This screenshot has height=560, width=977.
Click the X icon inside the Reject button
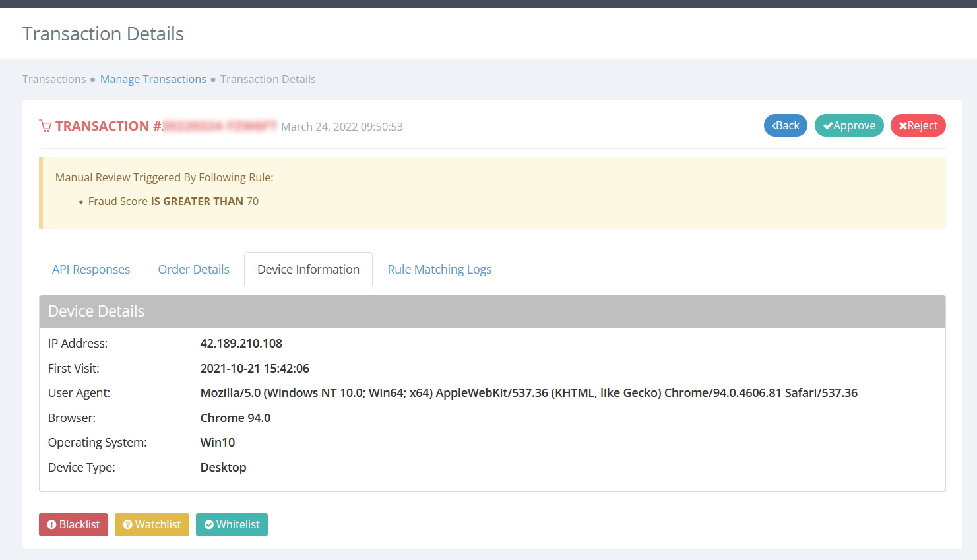[x=903, y=125]
